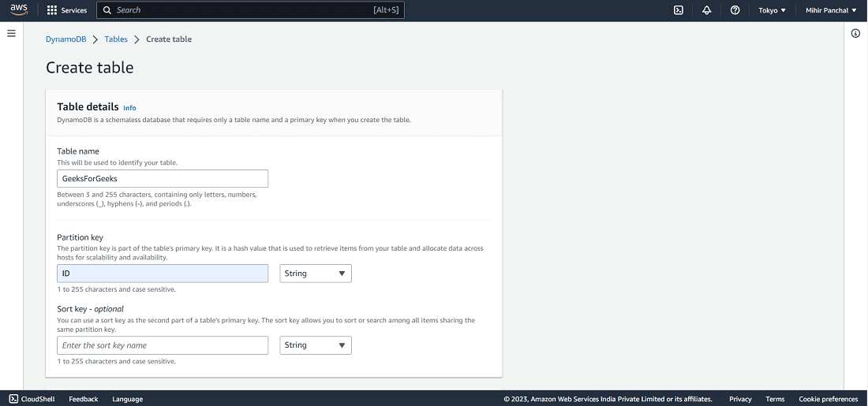The width and height of the screenshot is (868, 406).
Task: Open the Privacy footer link
Action: pos(740,399)
